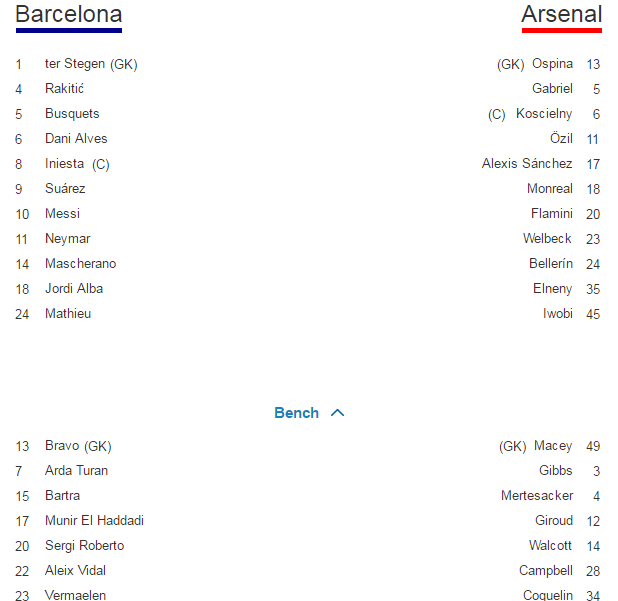
Task: Click Giroud on Arsenal bench
Action: pyautogui.click(x=554, y=521)
